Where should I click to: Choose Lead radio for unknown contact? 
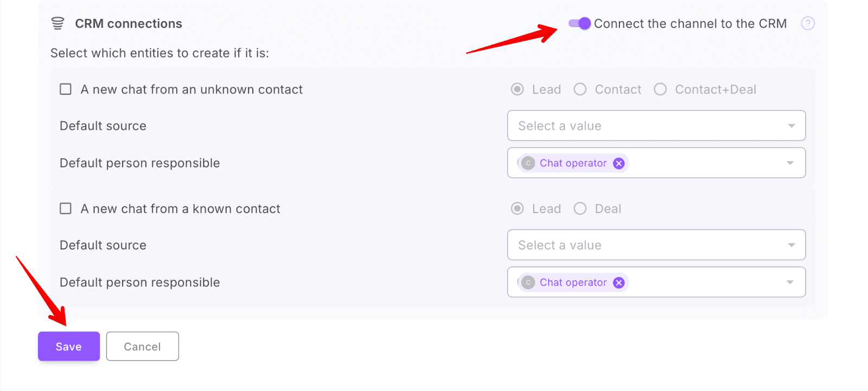point(518,89)
